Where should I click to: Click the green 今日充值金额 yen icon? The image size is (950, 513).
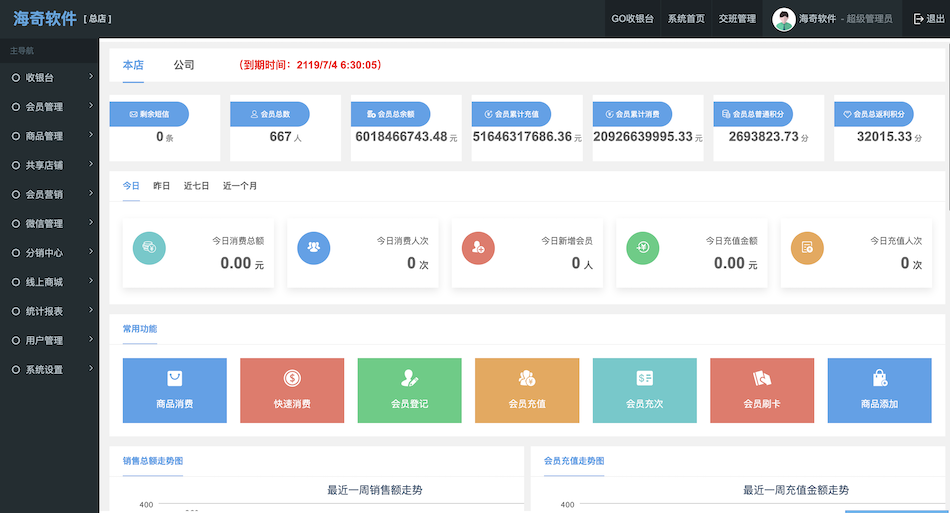click(x=643, y=248)
